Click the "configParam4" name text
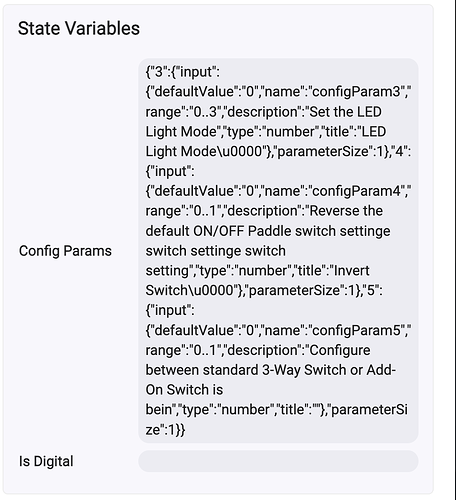Image resolution: width=456 pixels, height=500 pixels. [x=356, y=191]
